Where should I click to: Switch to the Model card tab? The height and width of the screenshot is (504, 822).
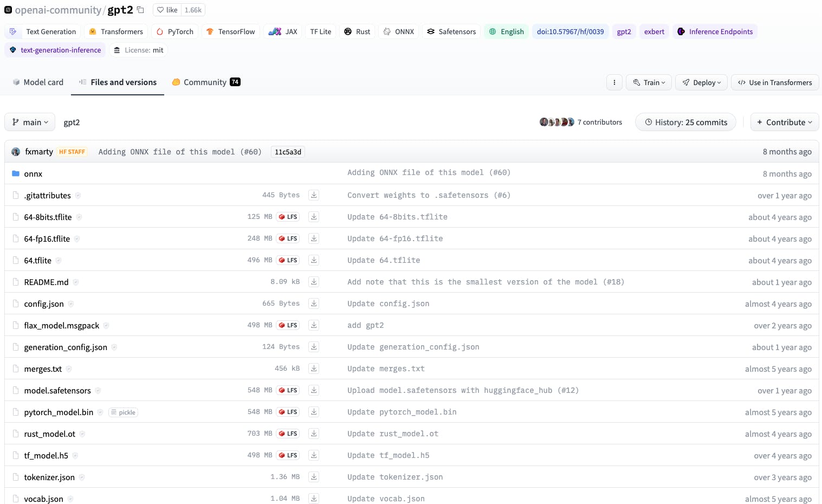38,82
